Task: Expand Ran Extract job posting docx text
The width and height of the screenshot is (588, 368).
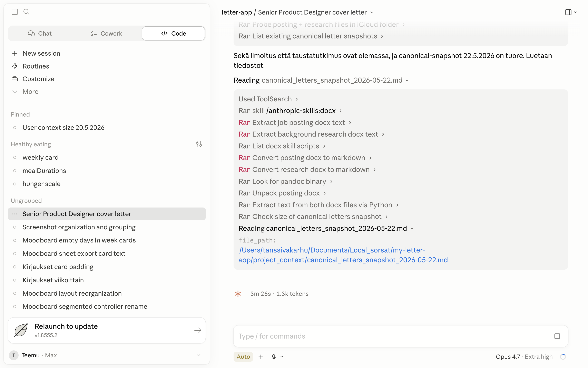Action: tap(295, 122)
